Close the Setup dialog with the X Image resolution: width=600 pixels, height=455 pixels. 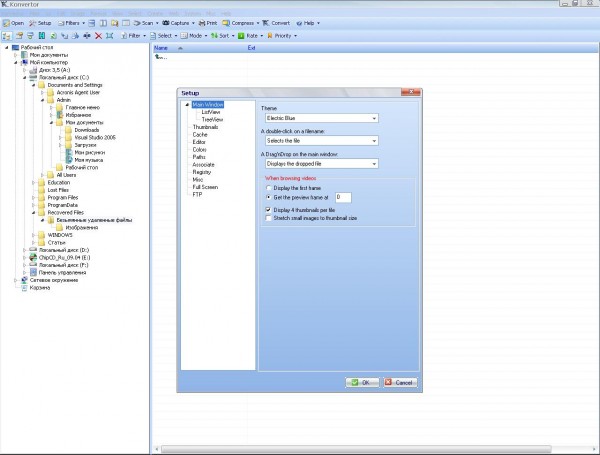tap(411, 92)
